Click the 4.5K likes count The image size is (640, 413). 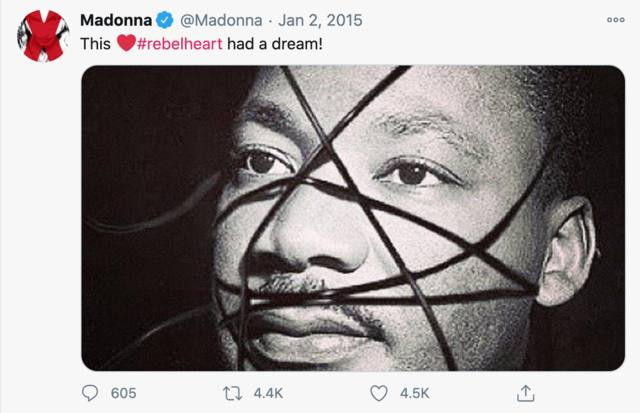[415, 393]
